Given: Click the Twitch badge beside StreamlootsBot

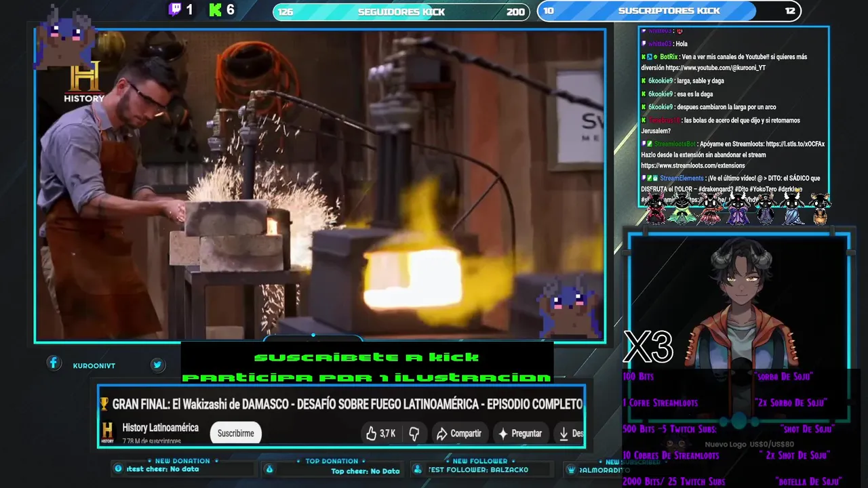Looking at the screenshot, I should pos(644,144).
